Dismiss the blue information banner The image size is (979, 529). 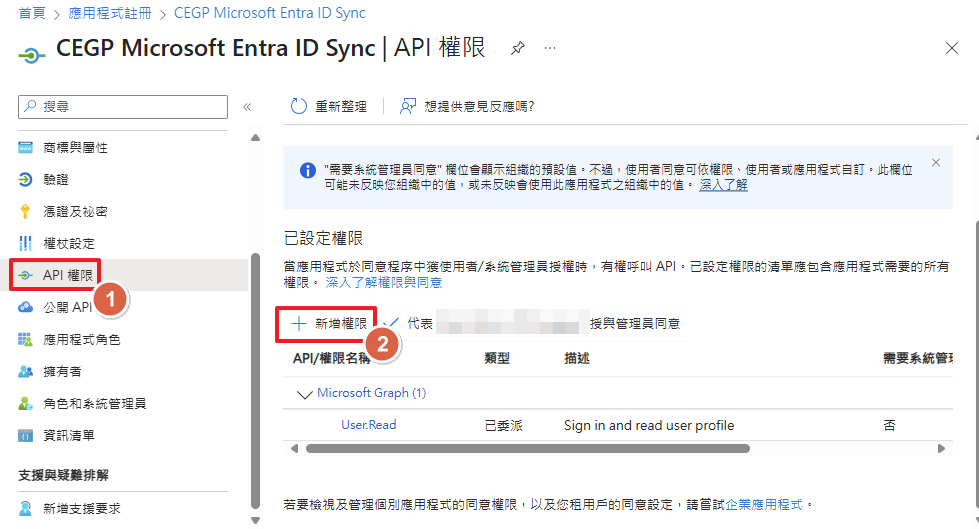coord(936,162)
